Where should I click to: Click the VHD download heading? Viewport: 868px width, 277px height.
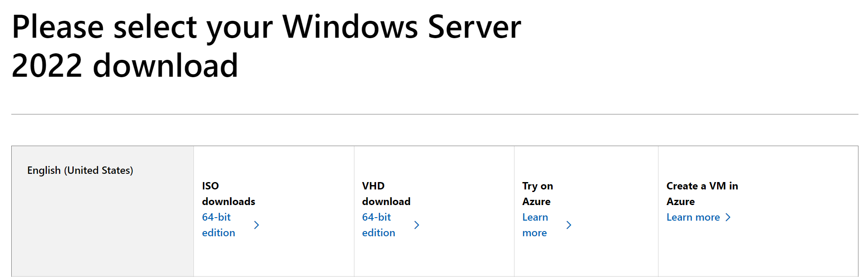386,193
